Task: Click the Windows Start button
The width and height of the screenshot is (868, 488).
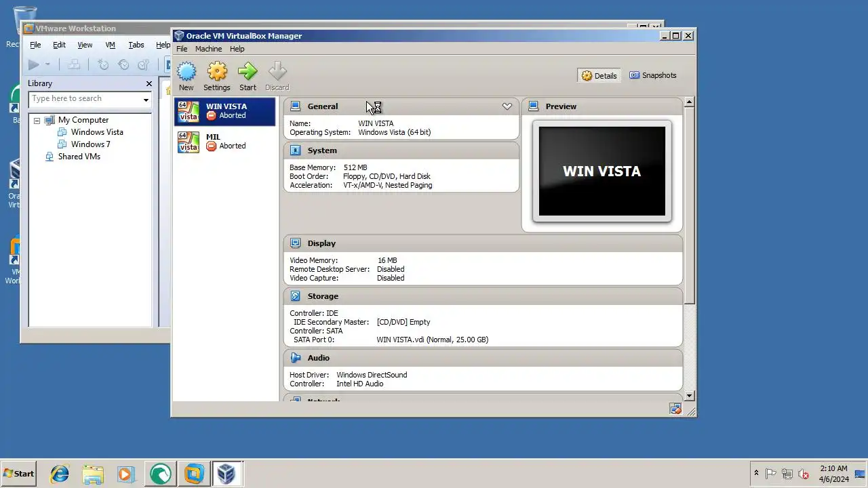Action: [19, 474]
